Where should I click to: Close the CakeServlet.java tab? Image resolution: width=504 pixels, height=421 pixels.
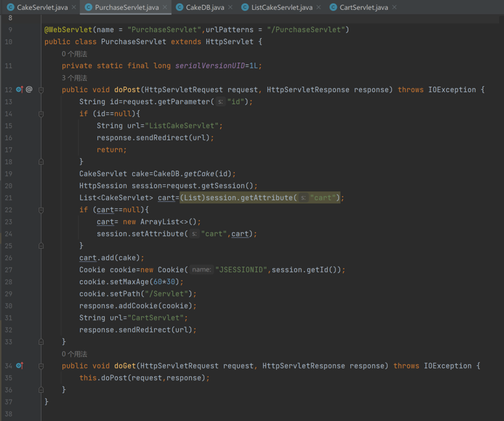[x=74, y=7]
